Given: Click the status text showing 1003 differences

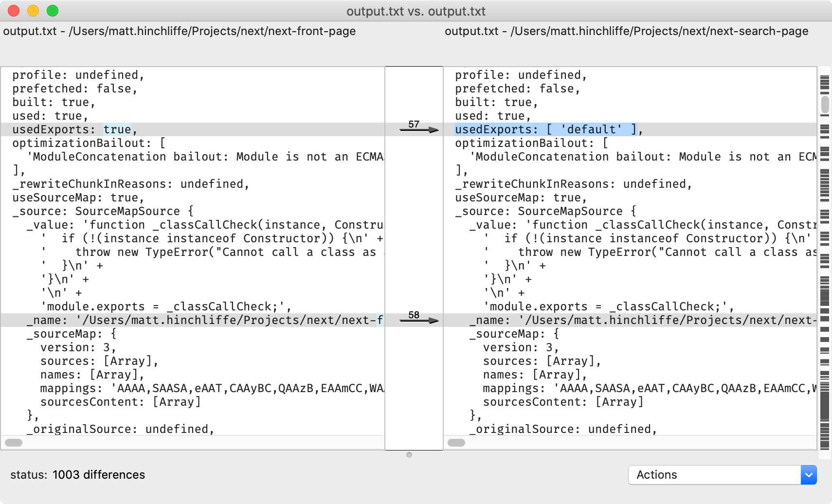Looking at the screenshot, I should pyautogui.click(x=78, y=475).
